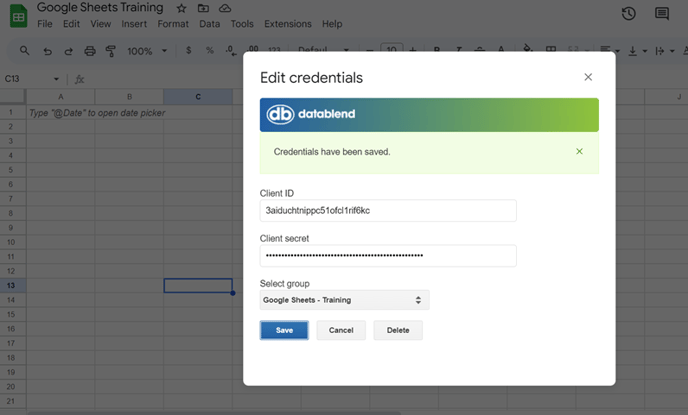Image resolution: width=688 pixels, height=415 pixels.
Task: Apply percent format
Action: point(210,50)
